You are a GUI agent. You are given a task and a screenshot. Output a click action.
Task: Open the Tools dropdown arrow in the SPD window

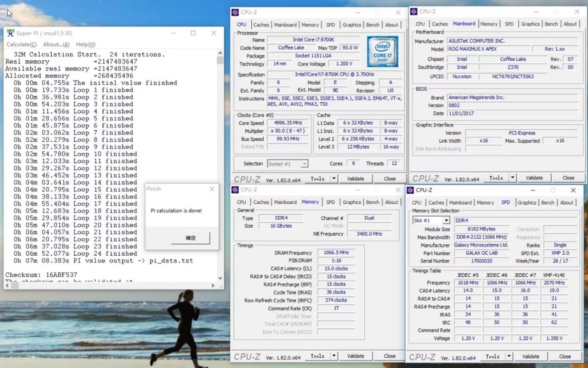[x=509, y=356]
